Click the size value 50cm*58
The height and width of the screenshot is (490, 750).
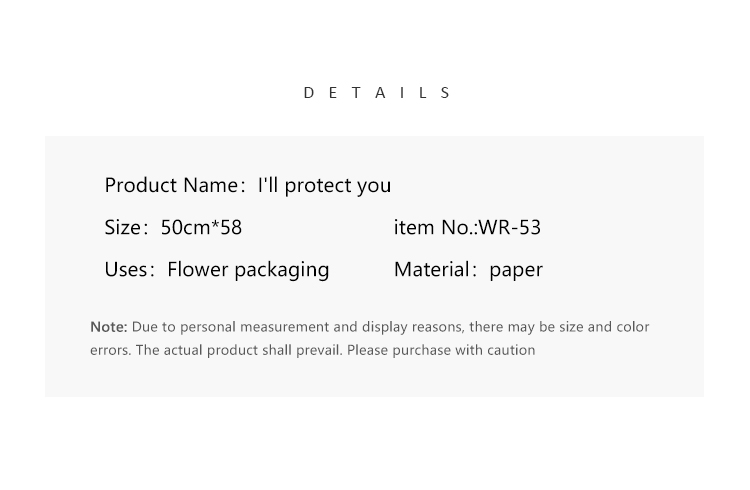[x=201, y=228]
